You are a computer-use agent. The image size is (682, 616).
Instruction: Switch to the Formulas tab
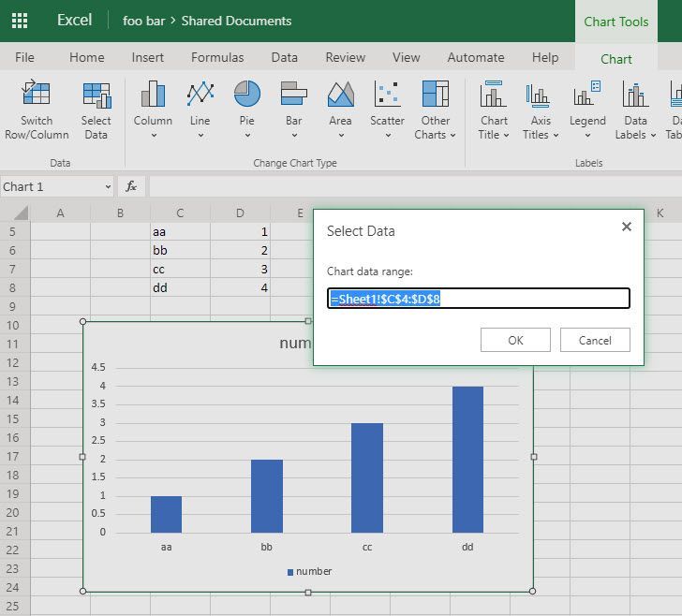click(x=217, y=57)
